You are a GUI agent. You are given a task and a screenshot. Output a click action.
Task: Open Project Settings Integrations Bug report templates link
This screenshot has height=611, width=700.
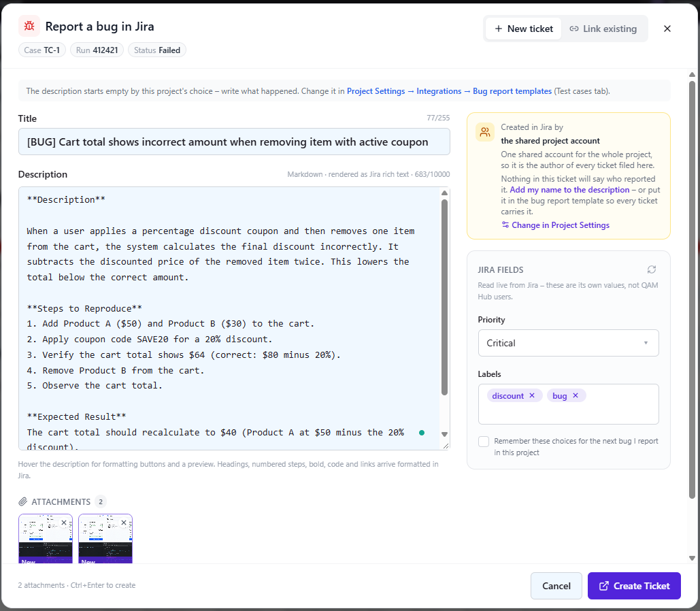tap(449, 91)
